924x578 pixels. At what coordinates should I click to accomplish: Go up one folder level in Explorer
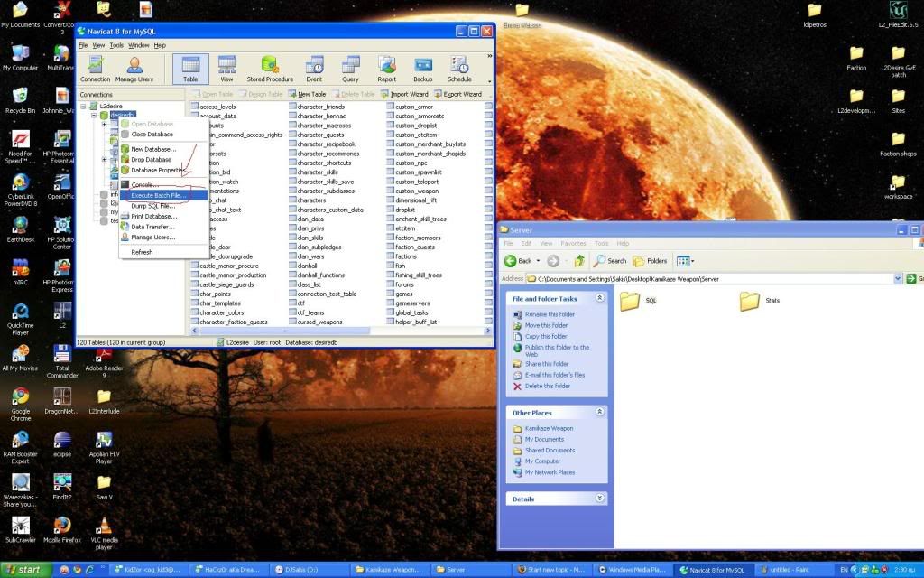[x=578, y=261]
